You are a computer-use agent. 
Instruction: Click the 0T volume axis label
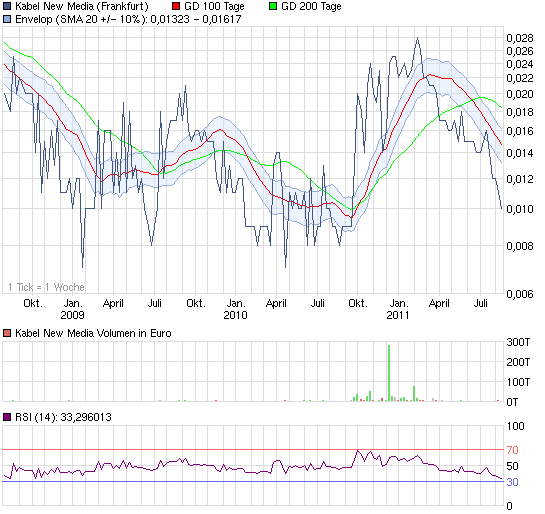tap(512, 402)
